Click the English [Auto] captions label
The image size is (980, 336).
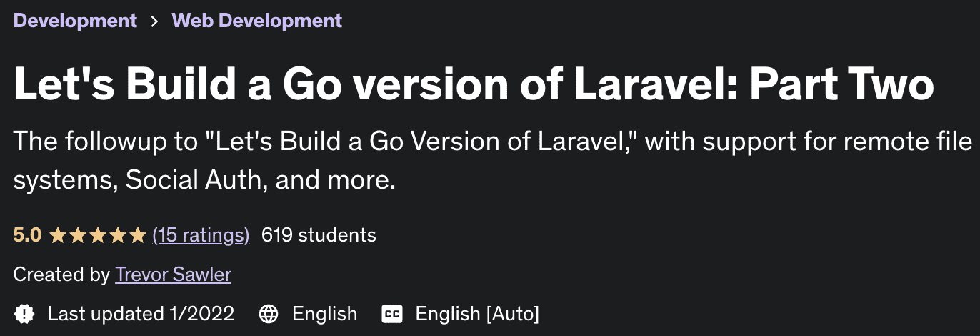click(477, 313)
